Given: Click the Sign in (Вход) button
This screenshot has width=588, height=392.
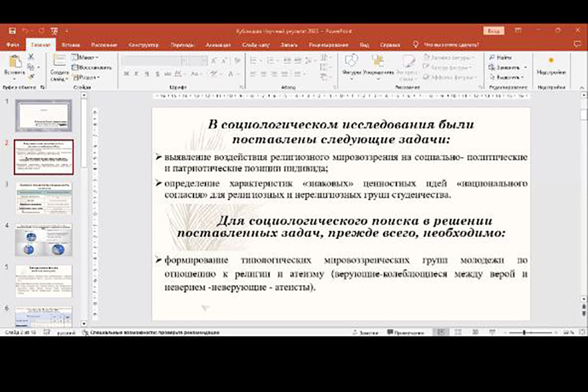Looking at the screenshot, I should click(493, 30).
